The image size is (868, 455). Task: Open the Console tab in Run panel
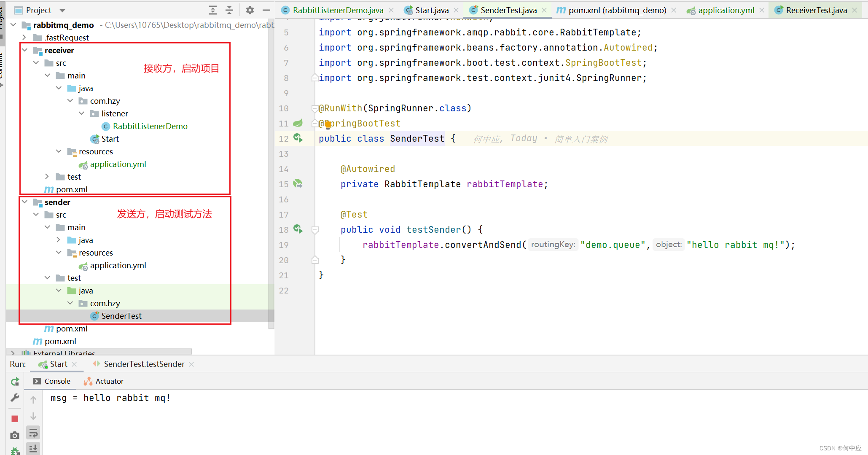52,381
